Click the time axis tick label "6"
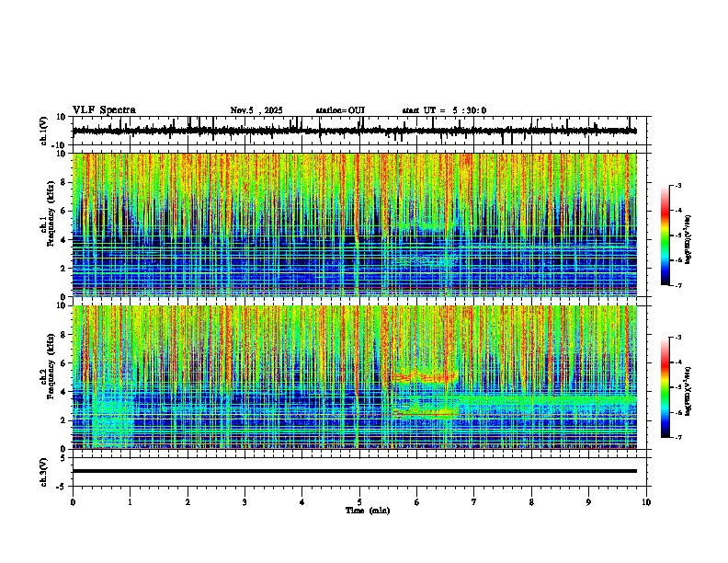This screenshot has height=563, width=728. pyautogui.click(x=417, y=502)
